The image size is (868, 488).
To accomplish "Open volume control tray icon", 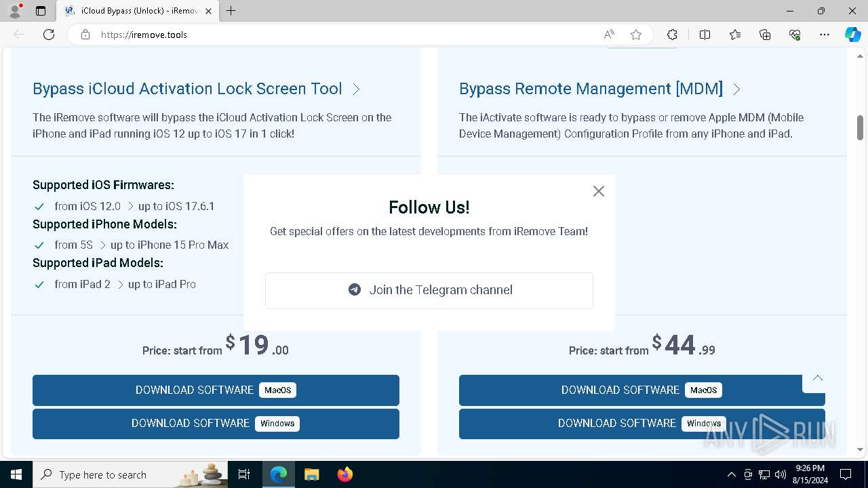I will tap(781, 474).
